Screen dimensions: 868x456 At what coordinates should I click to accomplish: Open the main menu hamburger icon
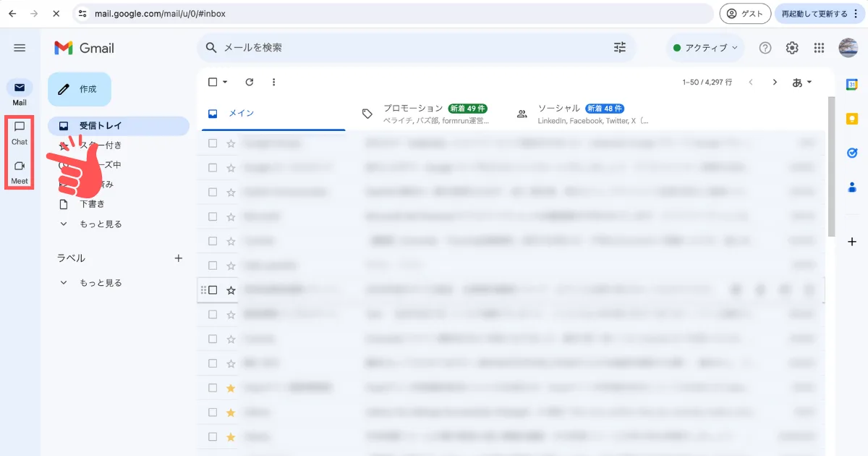[20, 48]
